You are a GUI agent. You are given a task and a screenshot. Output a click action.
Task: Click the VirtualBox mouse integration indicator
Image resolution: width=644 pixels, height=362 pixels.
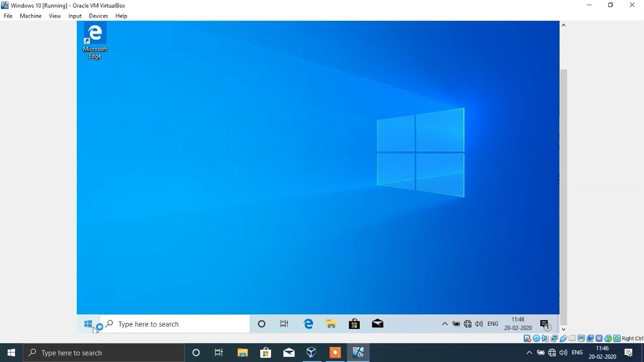[608, 338]
